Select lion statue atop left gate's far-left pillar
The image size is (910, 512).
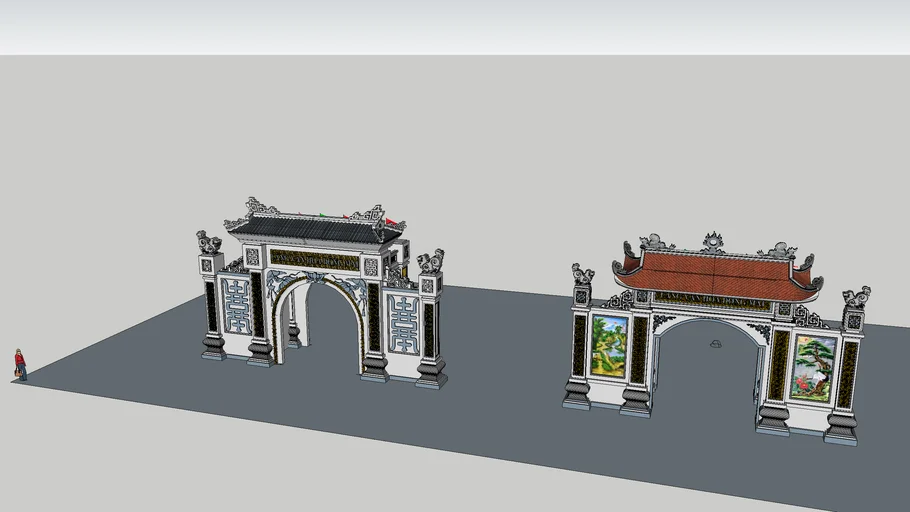coord(209,242)
